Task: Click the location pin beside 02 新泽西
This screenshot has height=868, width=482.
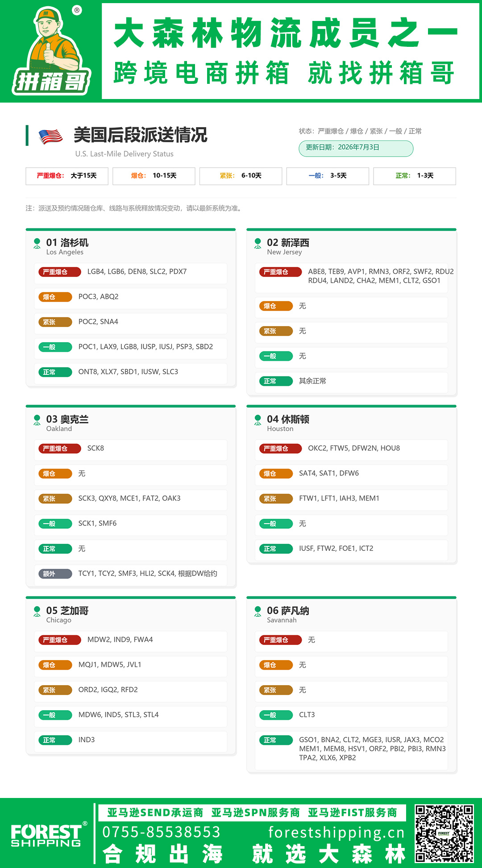Action: click(258, 244)
